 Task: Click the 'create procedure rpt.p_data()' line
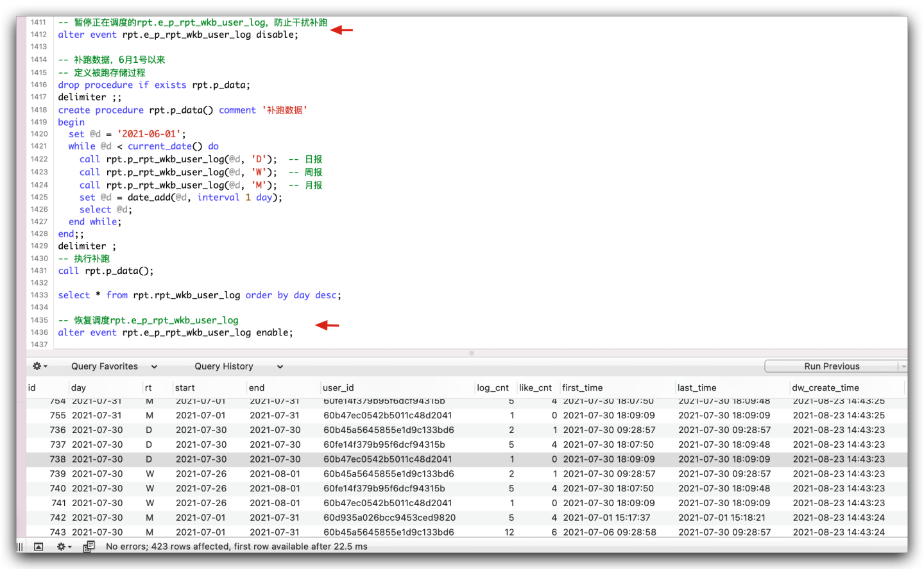coord(182,110)
